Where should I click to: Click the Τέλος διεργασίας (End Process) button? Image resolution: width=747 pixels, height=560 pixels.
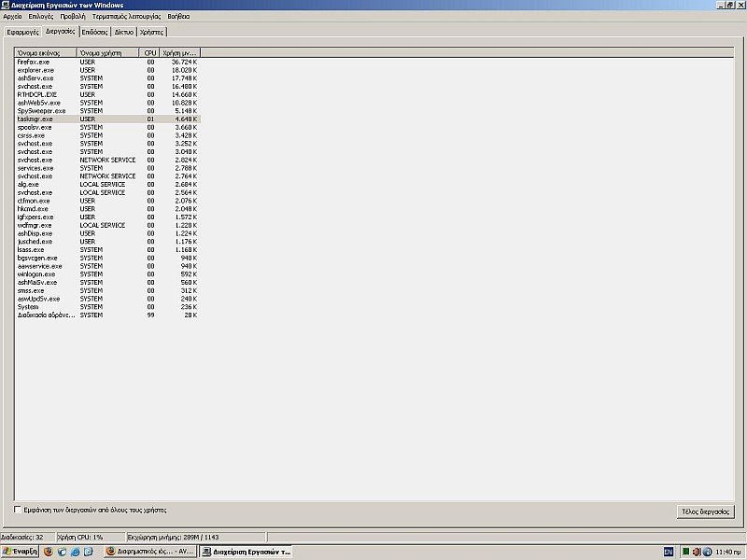[705, 511]
